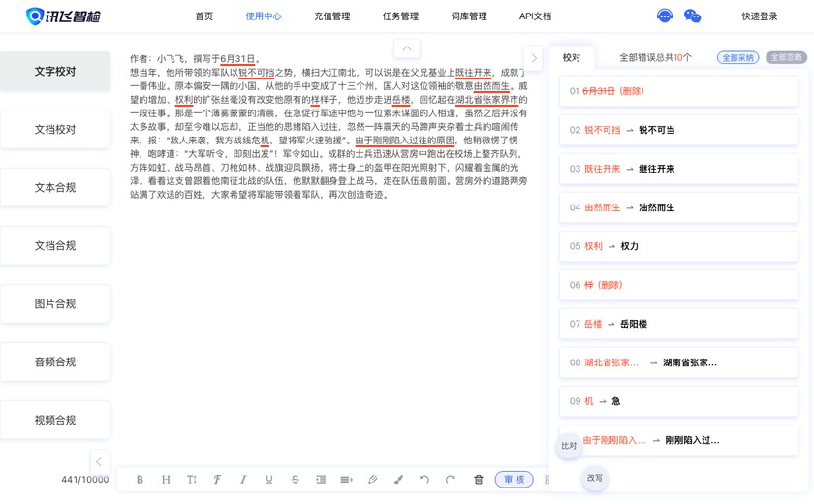This screenshot has height=504, width=814.
Task: Select 视频合规 in the sidebar
Action: [x=55, y=420]
